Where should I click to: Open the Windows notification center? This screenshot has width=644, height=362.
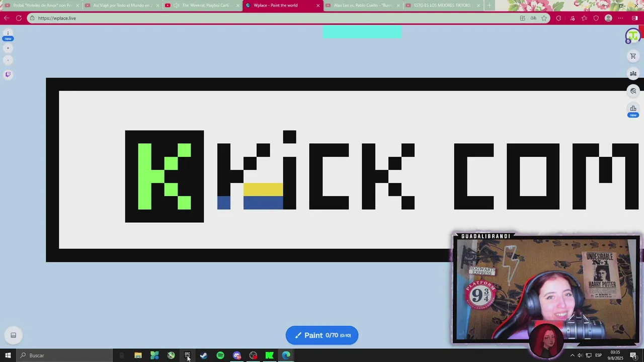click(633, 355)
